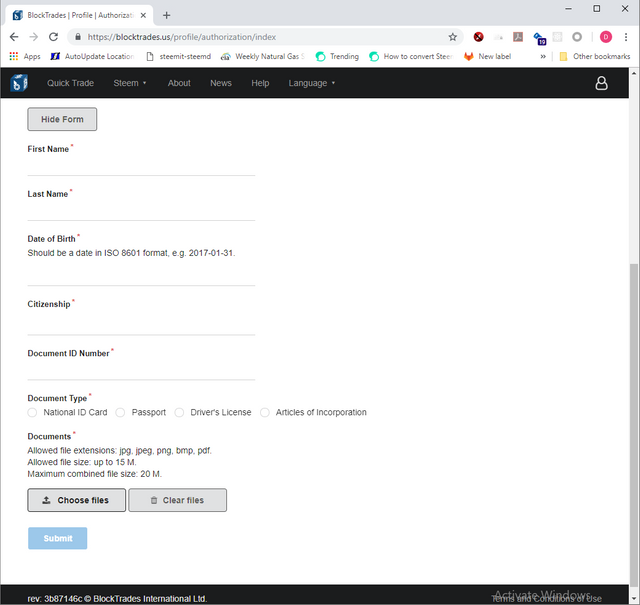Bookmark this page with the star icon
This screenshot has width=640, height=605.
click(452, 37)
